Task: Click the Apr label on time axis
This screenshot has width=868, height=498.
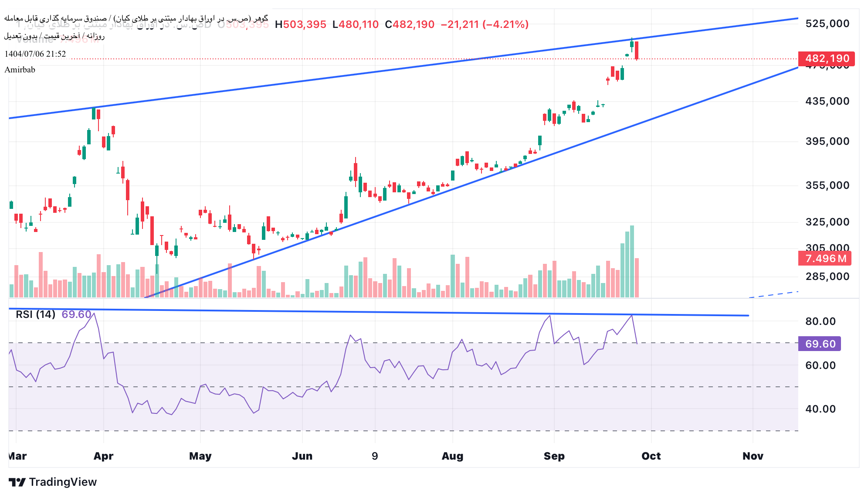Action: 103,456
